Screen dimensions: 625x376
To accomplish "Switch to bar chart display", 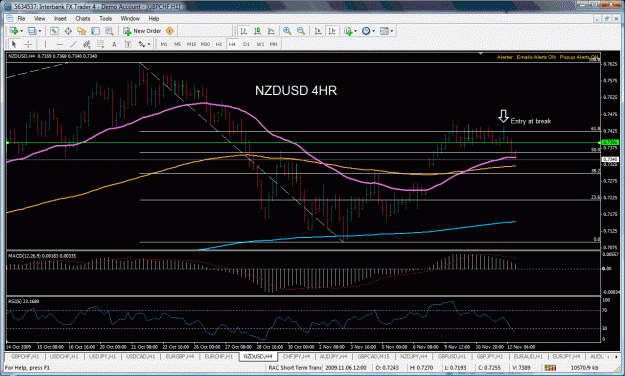I will 244,31.
